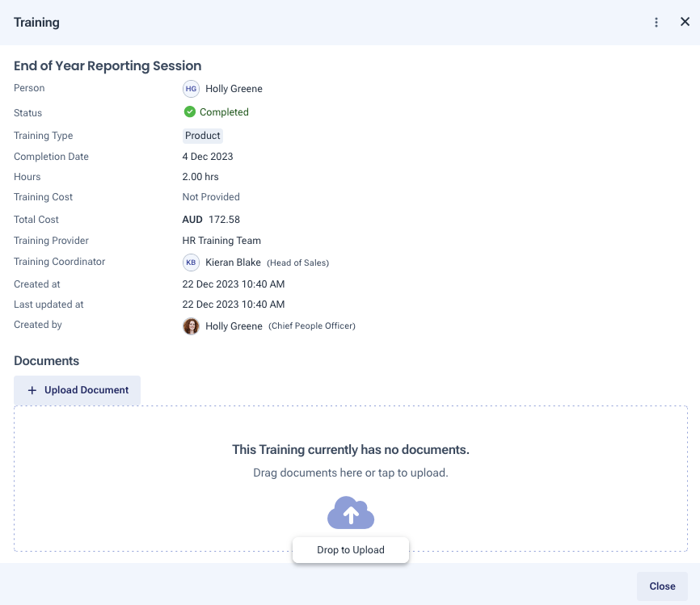Click the Last updated at timestamp value

234,305
